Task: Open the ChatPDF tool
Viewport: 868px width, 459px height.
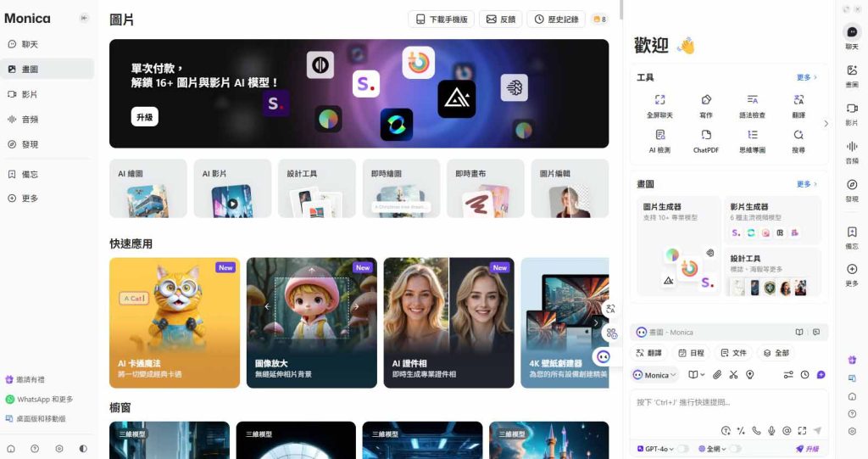Action: pyautogui.click(x=705, y=140)
